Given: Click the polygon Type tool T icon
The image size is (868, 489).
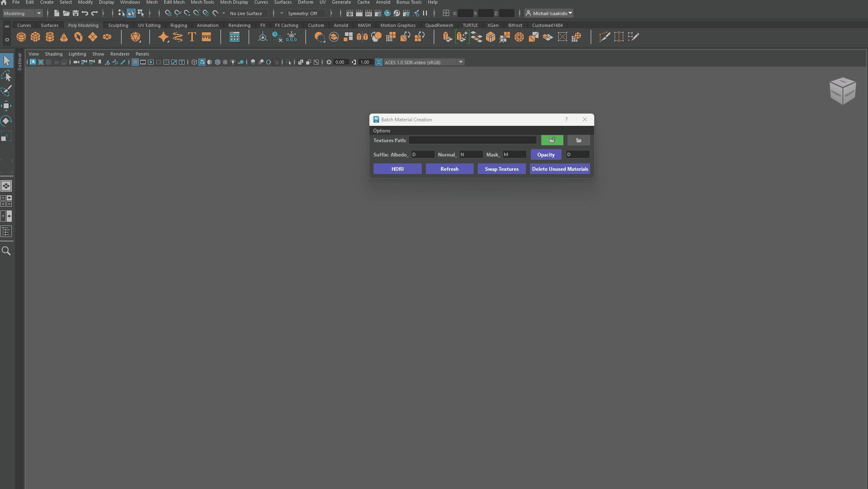Looking at the screenshot, I should pos(192,37).
